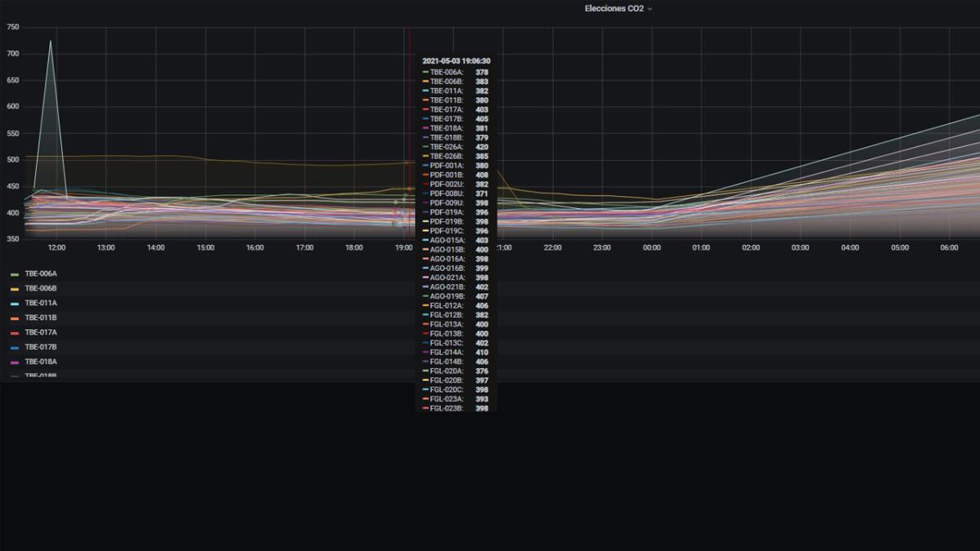
Task: Click the 00:00 label on the time axis
Action: pyautogui.click(x=652, y=247)
